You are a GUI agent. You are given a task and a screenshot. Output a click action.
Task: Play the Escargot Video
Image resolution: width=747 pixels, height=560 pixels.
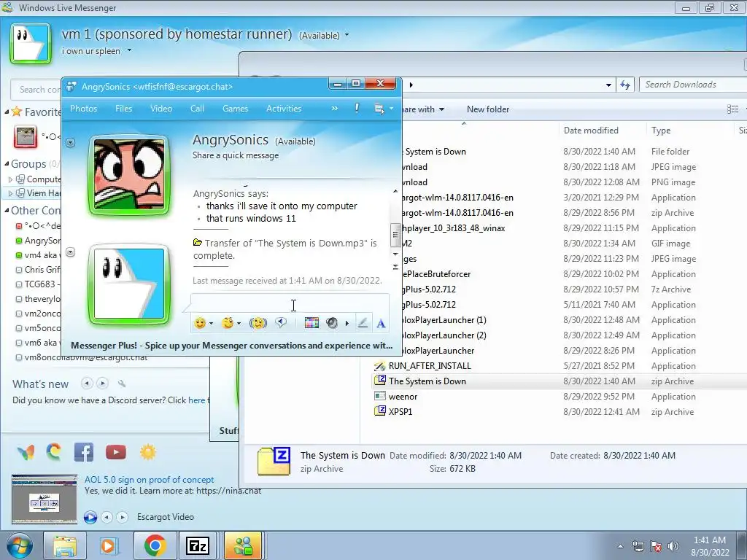(90, 517)
